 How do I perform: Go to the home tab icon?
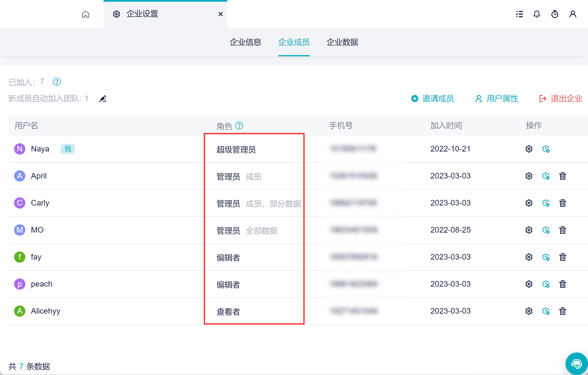point(86,14)
